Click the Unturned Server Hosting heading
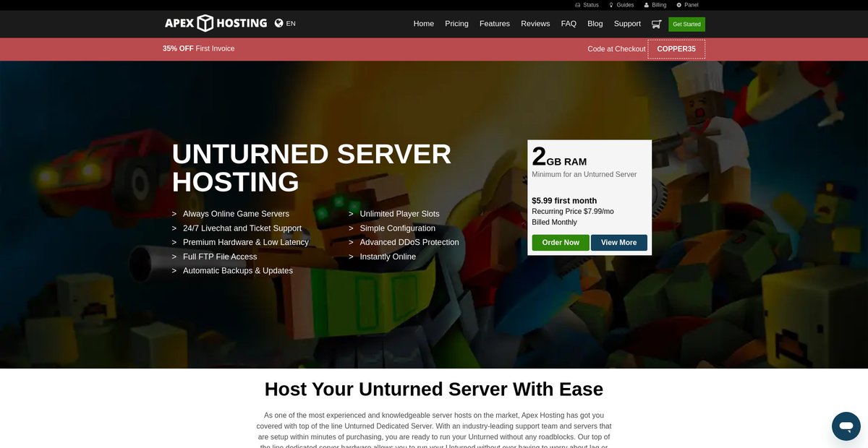This screenshot has width=868, height=448. point(312,168)
